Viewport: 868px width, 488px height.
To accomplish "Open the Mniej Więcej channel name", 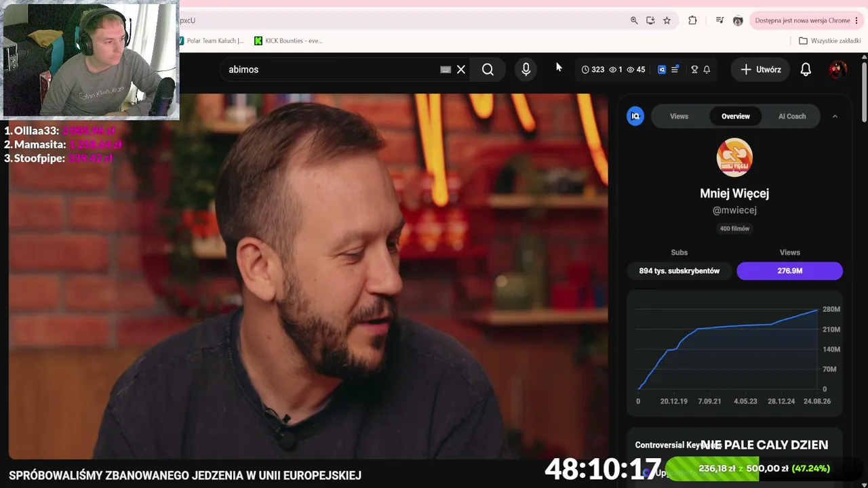I will point(734,193).
